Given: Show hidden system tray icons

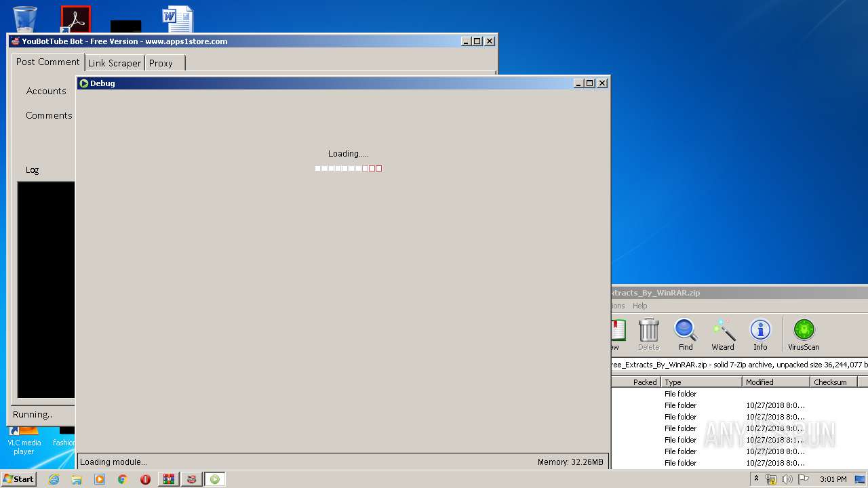Looking at the screenshot, I should (756, 479).
